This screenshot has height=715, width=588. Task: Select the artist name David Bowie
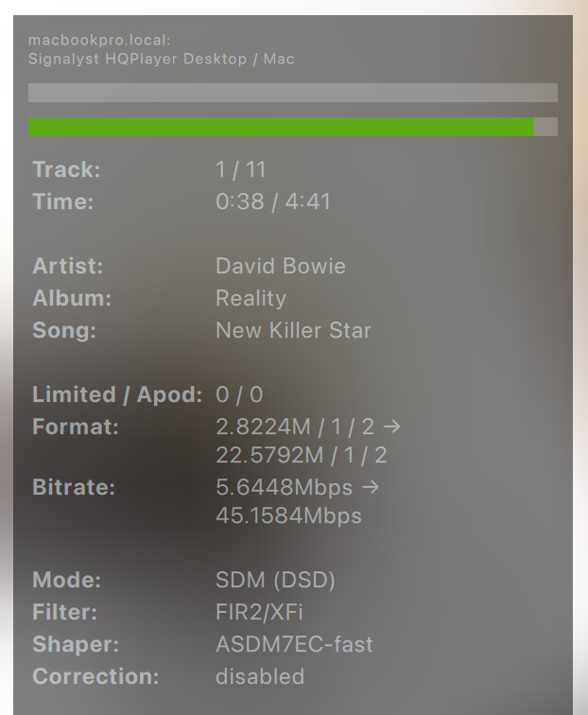[281, 266]
